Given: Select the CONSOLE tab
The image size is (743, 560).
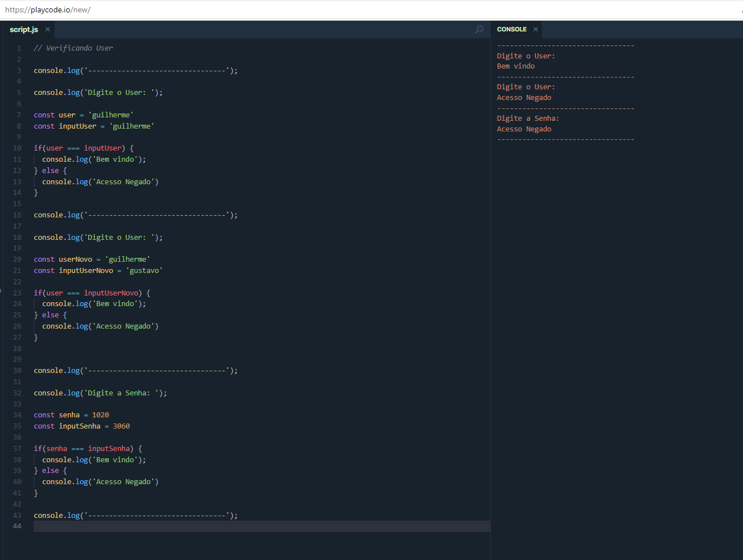Looking at the screenshot, I should pos(512,29).
